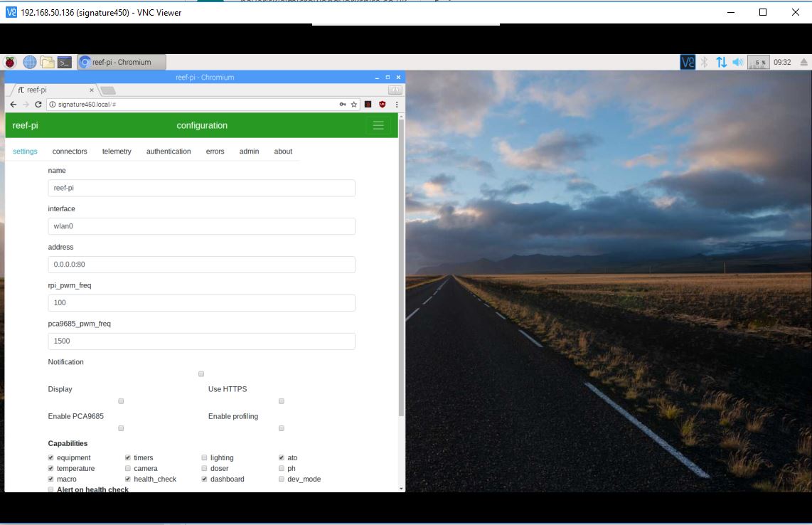Click the reef-pi brand link
Viewport: 812px width, 525px height.
(x=26, y=125)
